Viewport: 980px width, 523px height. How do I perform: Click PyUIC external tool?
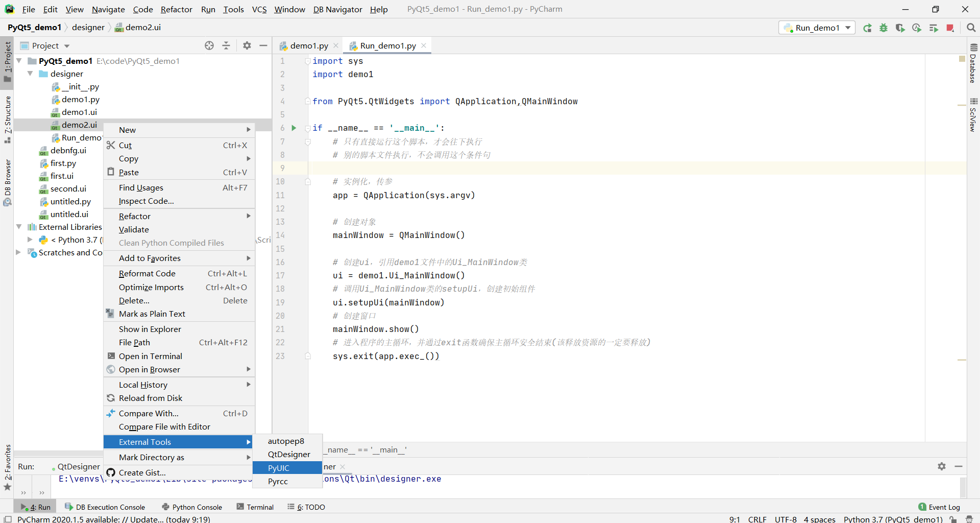[287, 468]
